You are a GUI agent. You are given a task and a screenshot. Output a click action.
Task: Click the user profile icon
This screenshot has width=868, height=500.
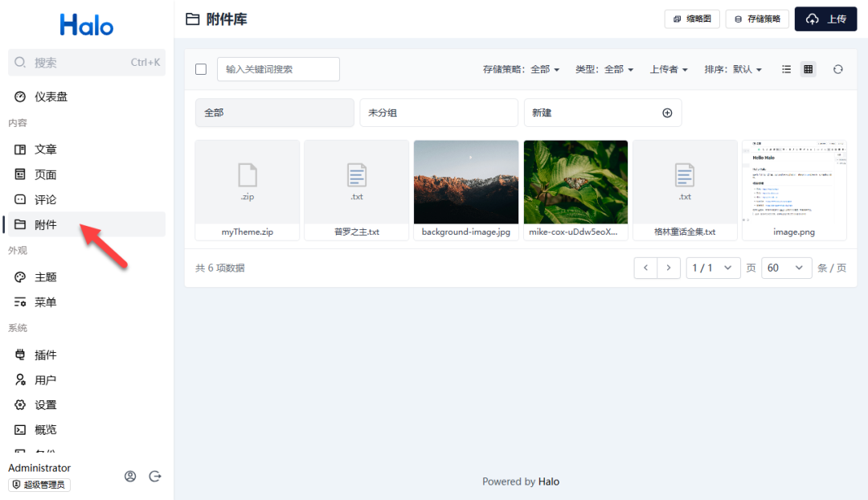130,476
